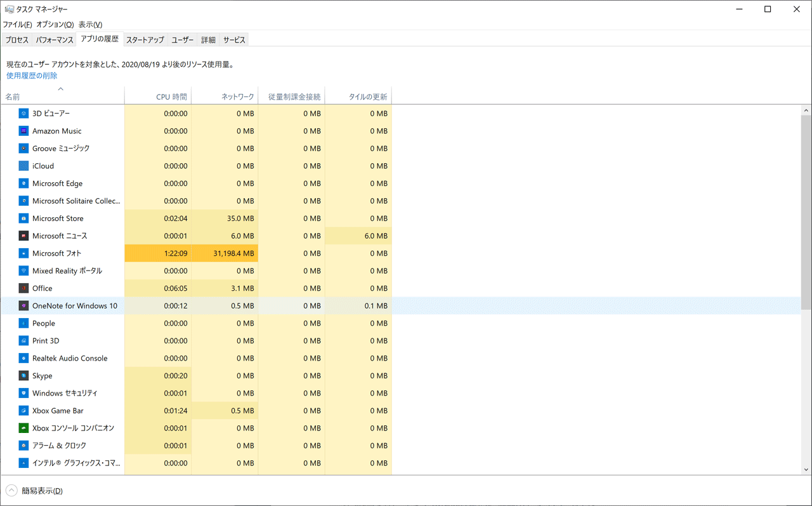This screenshot has width=812, height=506.
Task: Click the 簡易表示(D) button
Action: coord(42,491)
